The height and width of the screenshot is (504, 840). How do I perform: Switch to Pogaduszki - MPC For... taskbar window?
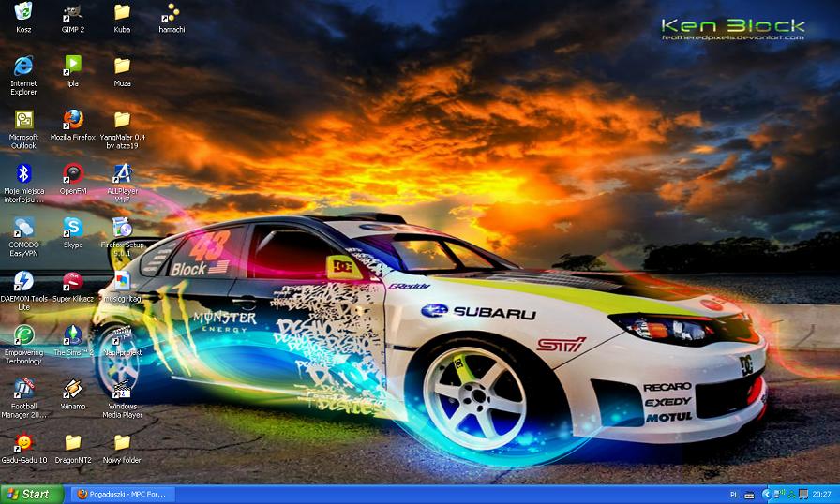123,495
